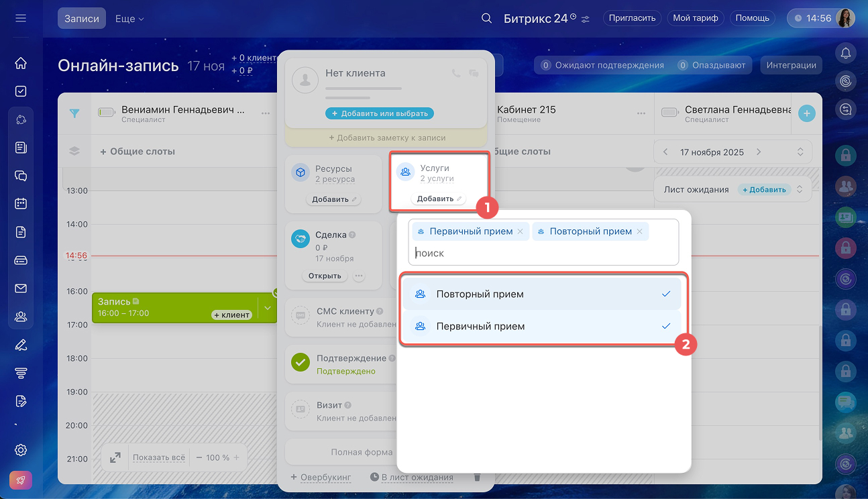Viewport: 868px width, 499px height.
Task: Open the green booking's dropdown chevron
Action: pyautogui.click(x=267, y=308)
